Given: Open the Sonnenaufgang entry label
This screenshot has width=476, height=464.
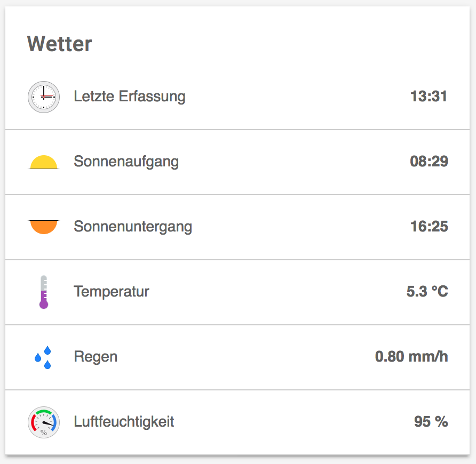Looking at the screenshot, I should coord(126,162).
